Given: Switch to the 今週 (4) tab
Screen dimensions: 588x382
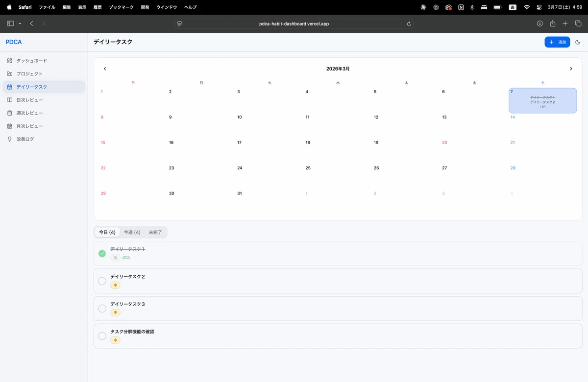Looking at the screenshot, I should (x=132, y=232).
